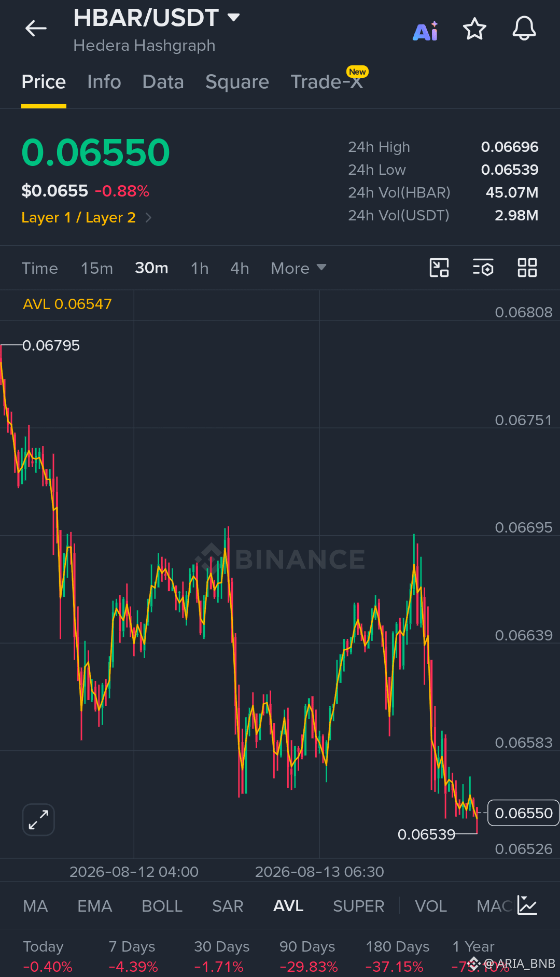Select the 1h interval
This screenshot has height=977, width=560.
pyautogui.click(x=200, y=268)
